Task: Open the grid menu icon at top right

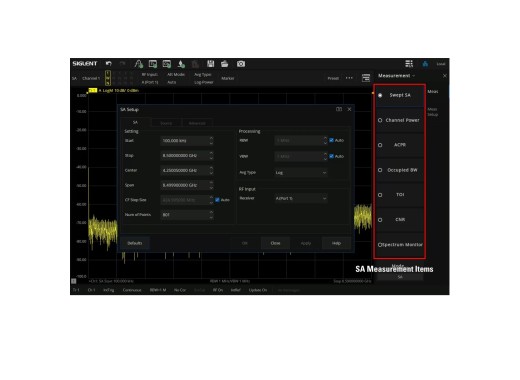Action: point(409,63)
